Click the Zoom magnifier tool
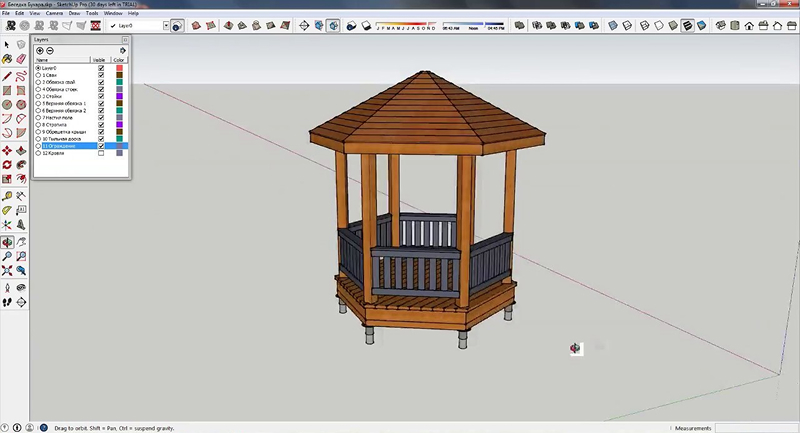The width and height of the screenshot is (800, 433). point(7,257)
